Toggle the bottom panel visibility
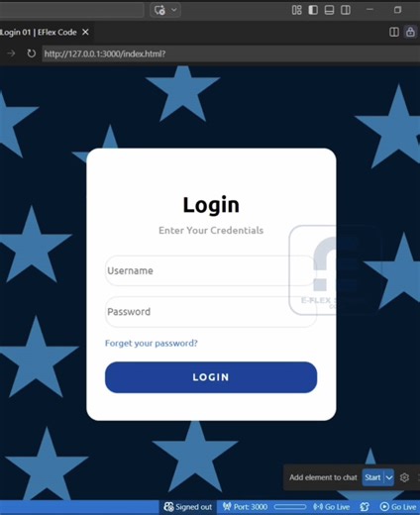Screen dimensions: 420x515 pyautogui.click(x=329, y=10)
